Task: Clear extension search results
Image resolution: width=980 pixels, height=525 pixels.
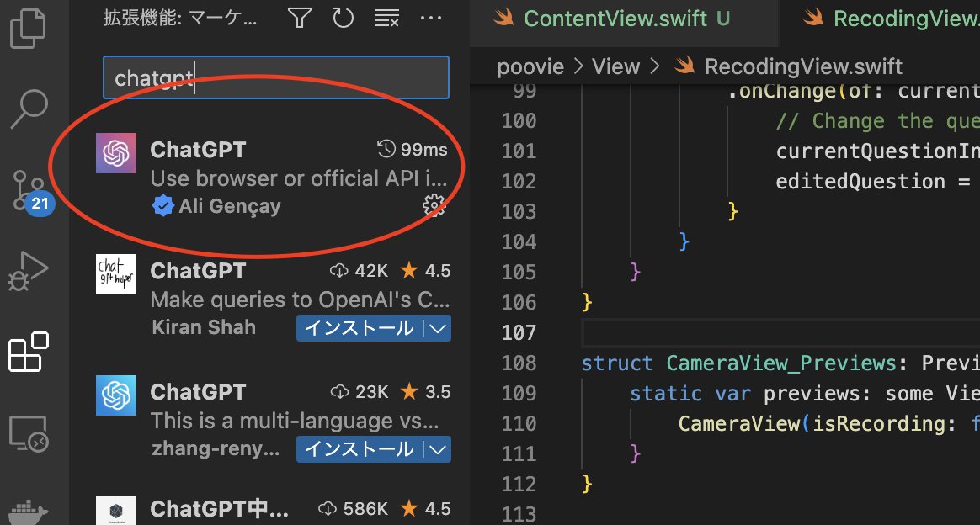Action: point(387,19)
